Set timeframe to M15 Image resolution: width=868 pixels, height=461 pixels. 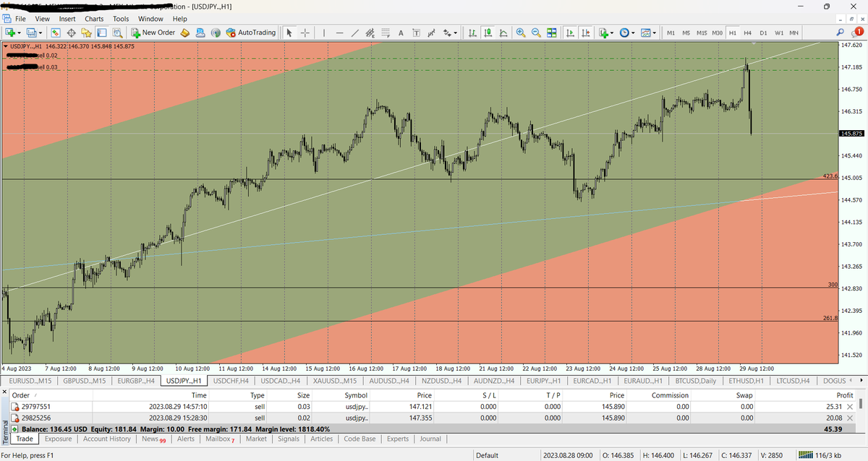point(701,33)
